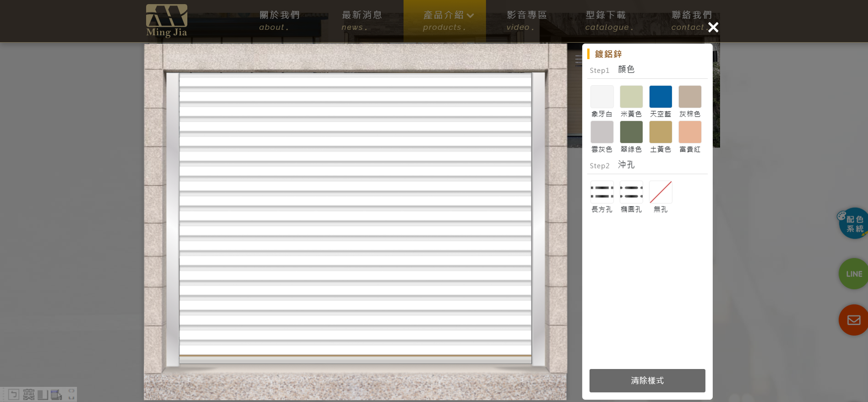This screenshot has height=402, width=868.
Task: Go to the news menu item
Action: (362, 21)
